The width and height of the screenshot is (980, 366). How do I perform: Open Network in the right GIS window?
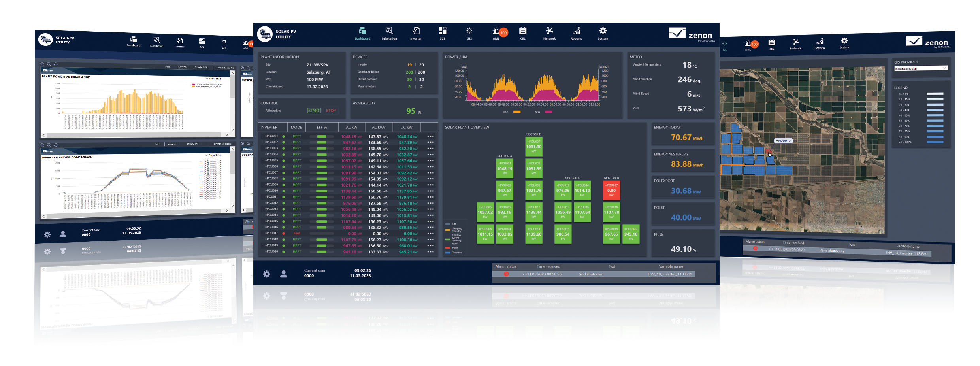tap(795, 44)
